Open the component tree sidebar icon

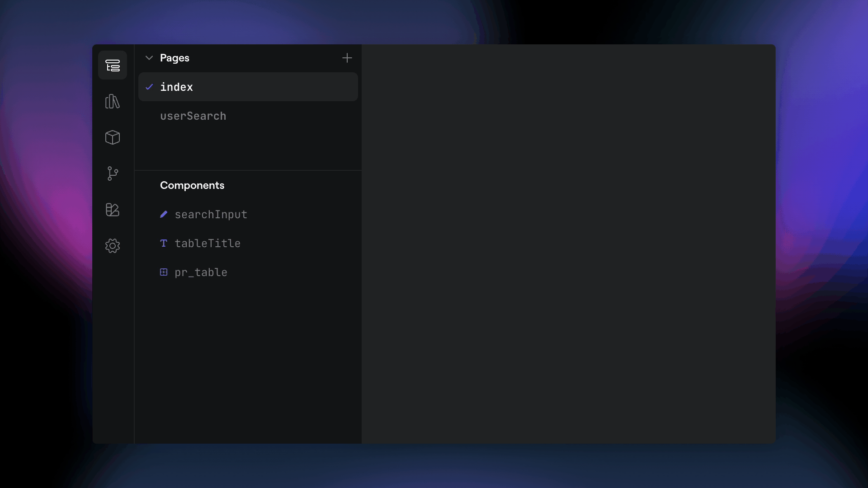(x=113, y=66)
